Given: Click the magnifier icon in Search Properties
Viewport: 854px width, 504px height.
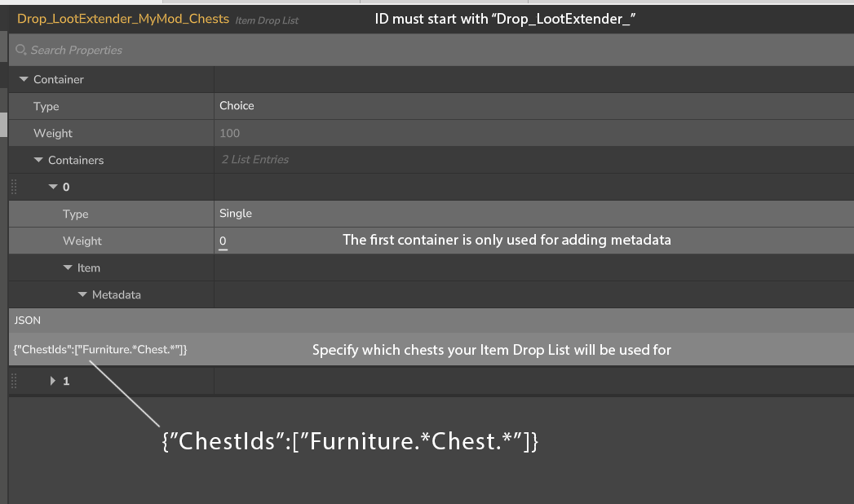Looking at the screenshot, I should 21,50.
